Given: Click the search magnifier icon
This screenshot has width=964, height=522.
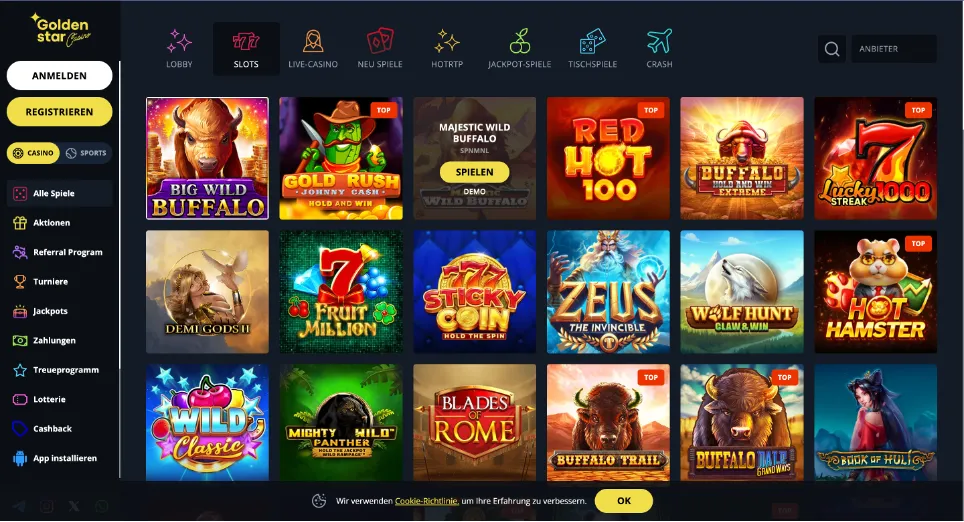Looking at the screenshot, I should (x=832, y=49).
